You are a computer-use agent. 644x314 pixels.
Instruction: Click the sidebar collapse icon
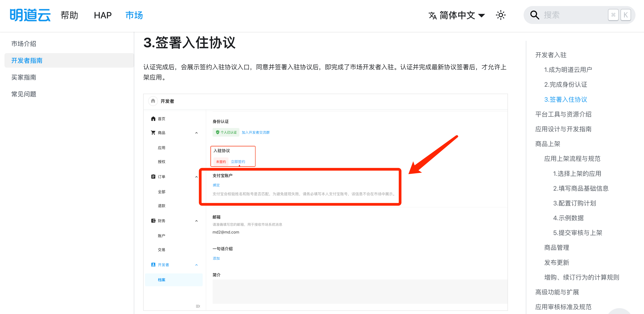click(x=198, y=306)
